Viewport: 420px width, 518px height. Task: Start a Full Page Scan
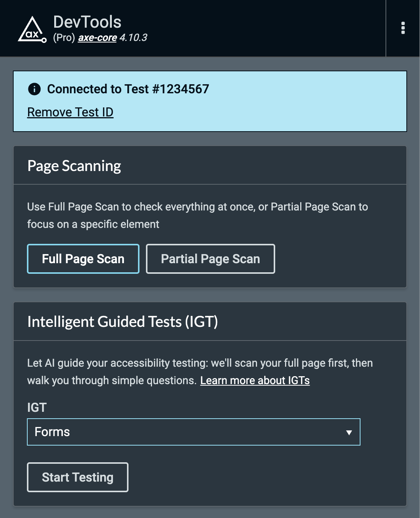click(83, 259)
